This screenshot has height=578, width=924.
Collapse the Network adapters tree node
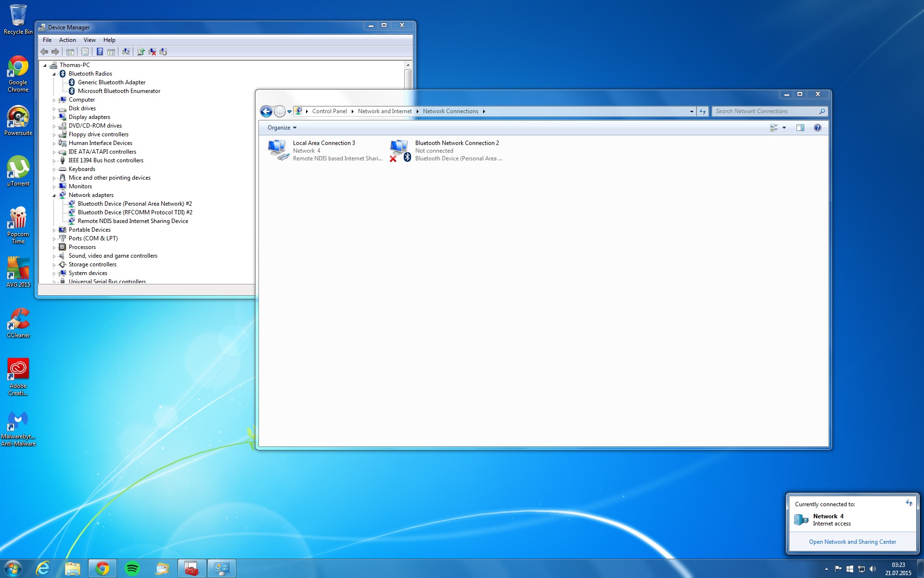(54, 196)
